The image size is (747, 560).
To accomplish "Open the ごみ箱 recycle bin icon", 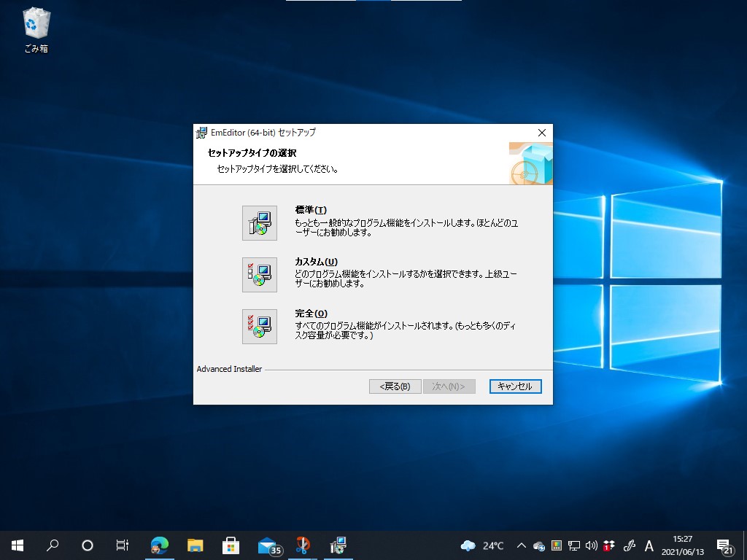I will pos(36,29).
